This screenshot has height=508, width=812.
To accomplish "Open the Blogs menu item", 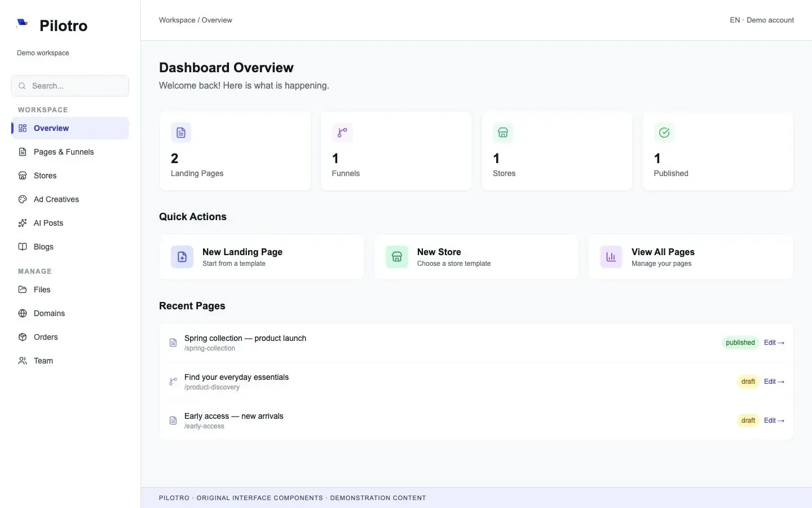I will (70, 247).
